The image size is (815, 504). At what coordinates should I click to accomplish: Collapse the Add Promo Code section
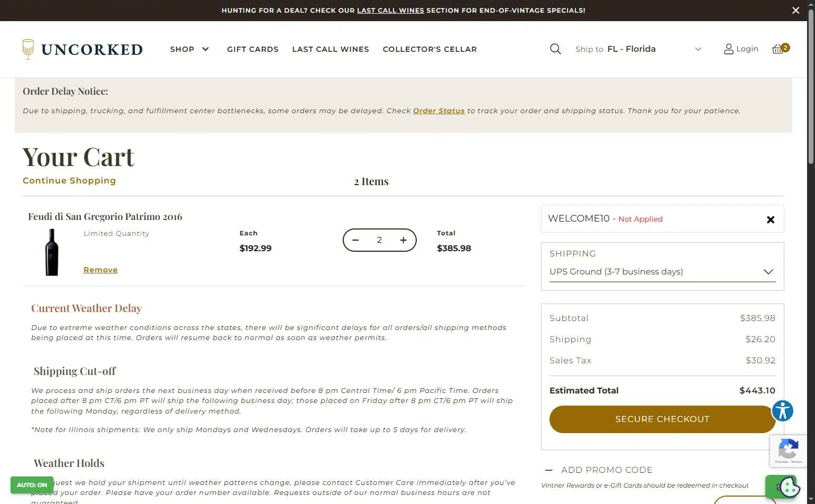(x=549, y=470)
